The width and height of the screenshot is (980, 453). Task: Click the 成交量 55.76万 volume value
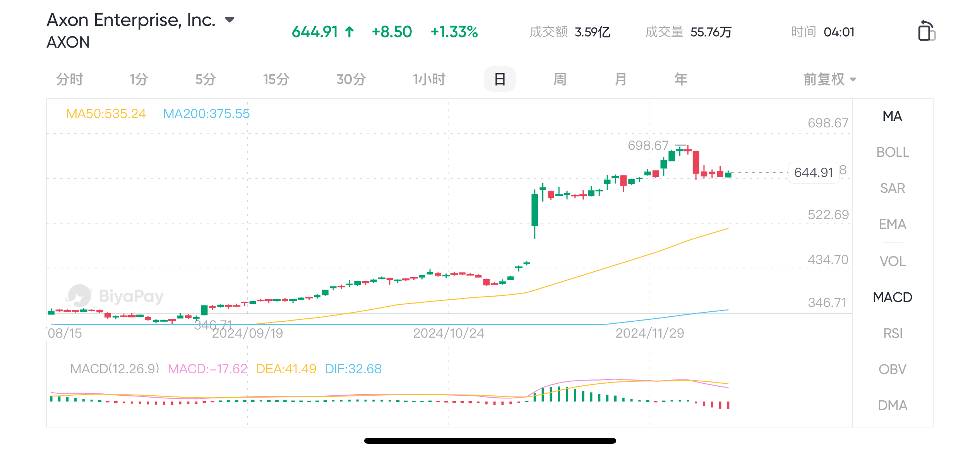[x=689, y=32]
